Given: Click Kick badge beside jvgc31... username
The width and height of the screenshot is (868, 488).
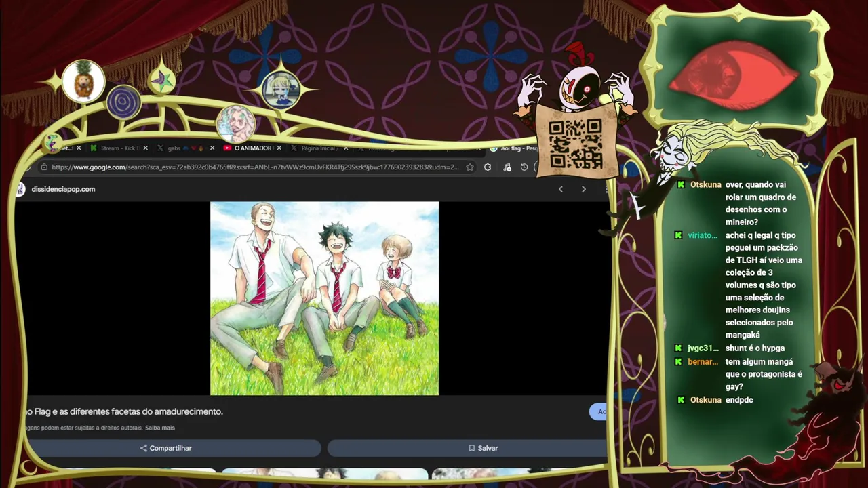Looking at the screenshot, I should point(678,348).
